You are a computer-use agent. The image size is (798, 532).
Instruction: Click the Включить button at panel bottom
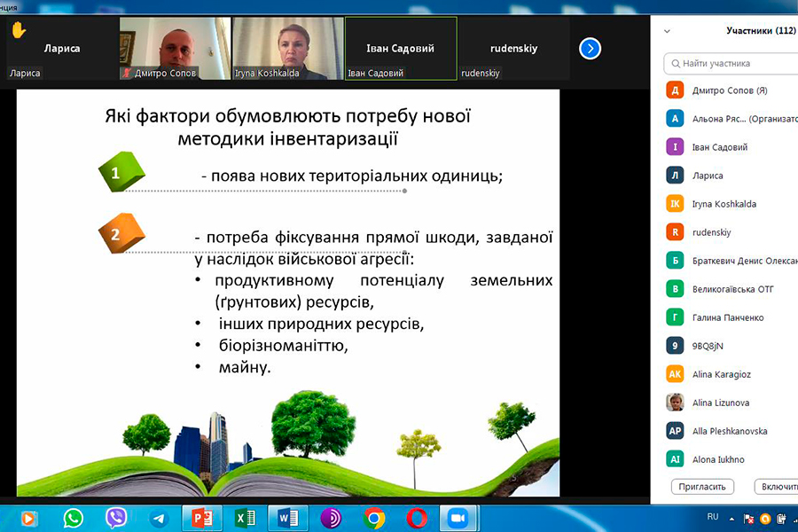(x=777, y=487)
